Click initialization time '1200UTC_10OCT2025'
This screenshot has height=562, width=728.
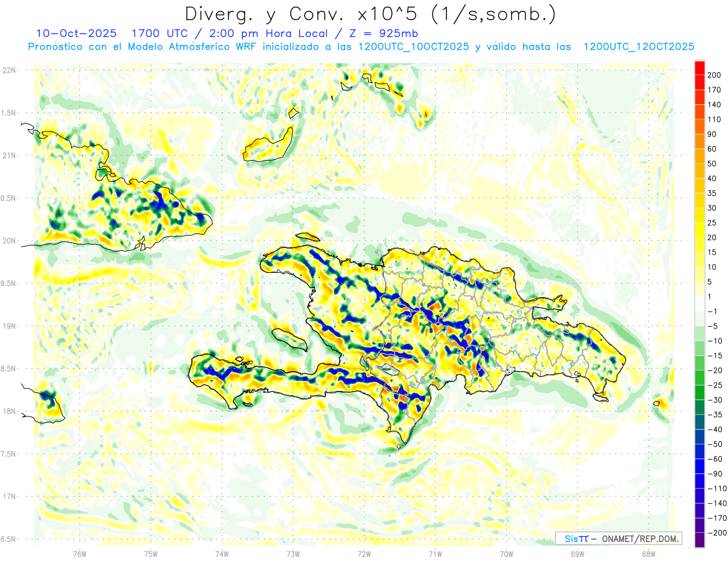(413, 47)
